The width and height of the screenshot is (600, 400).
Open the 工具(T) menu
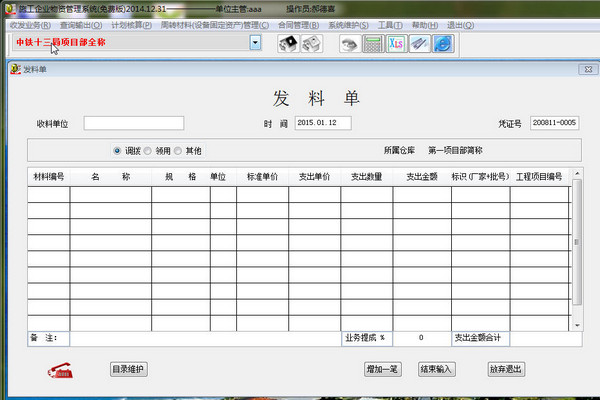click(390, 25)
